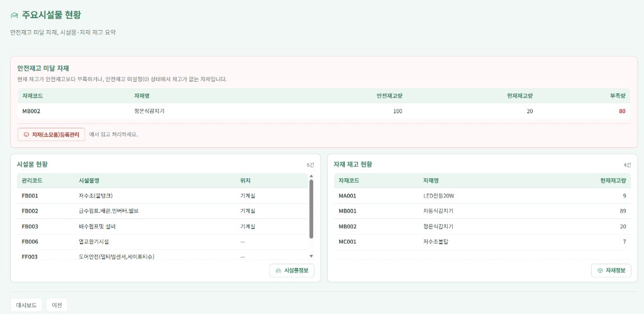Click 열교환기시설 facility name

click(x=94, y=242)
